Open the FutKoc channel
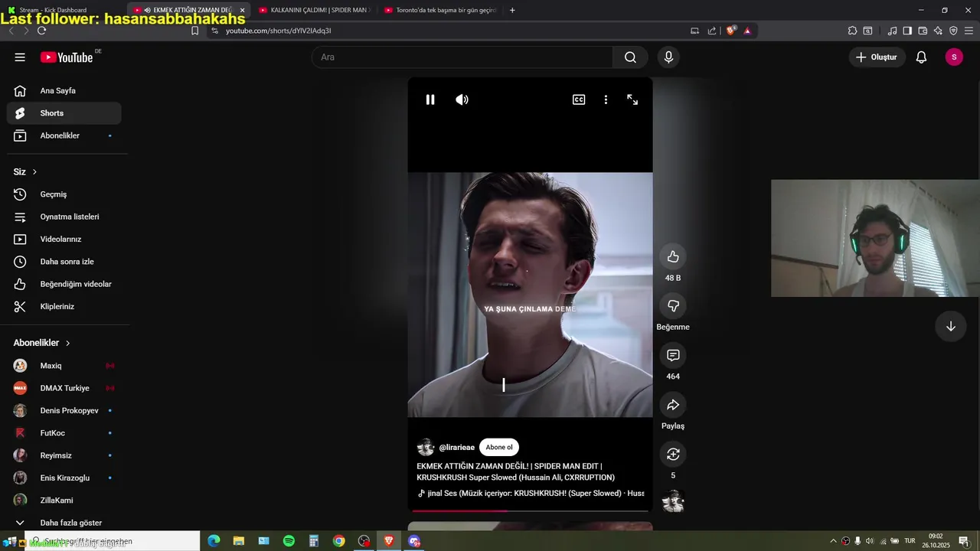This screenshot has height=551, width=980. (64, 433)
